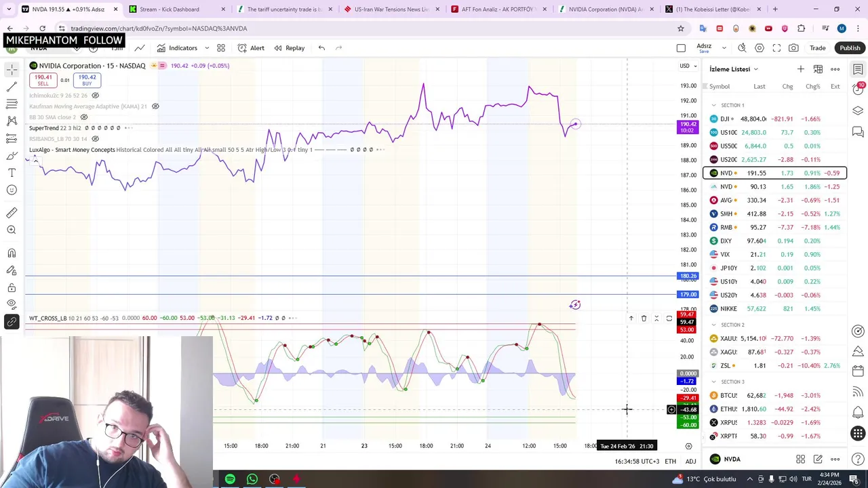The image size is (868, 488).
Task: Open the quick search icon
Action: [x=742, y=48]
